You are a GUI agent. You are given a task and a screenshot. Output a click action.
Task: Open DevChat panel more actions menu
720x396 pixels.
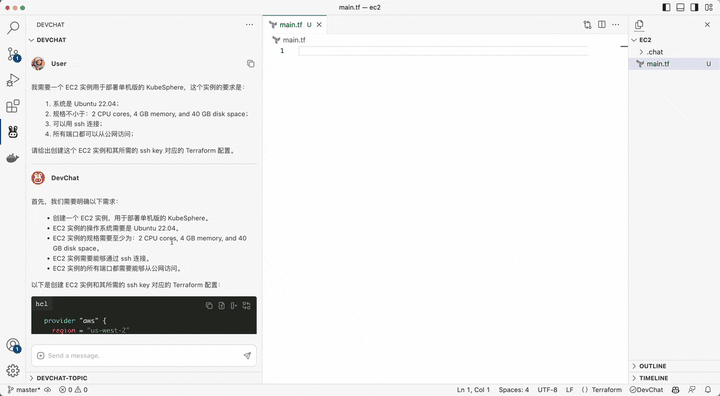(x=249, y=25)
